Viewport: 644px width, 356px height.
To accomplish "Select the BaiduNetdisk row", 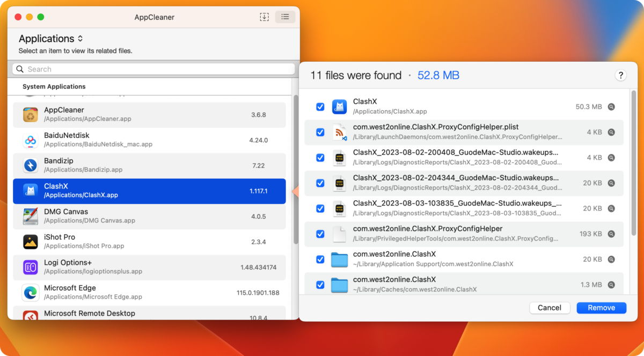I will pyautogui.click(x=149, y=140).
